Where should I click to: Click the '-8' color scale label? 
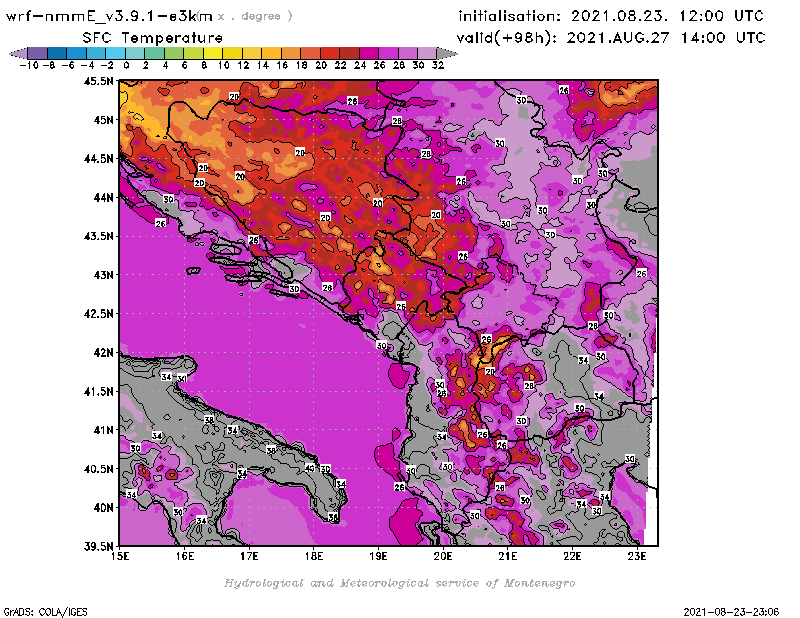tap(49, 65)
